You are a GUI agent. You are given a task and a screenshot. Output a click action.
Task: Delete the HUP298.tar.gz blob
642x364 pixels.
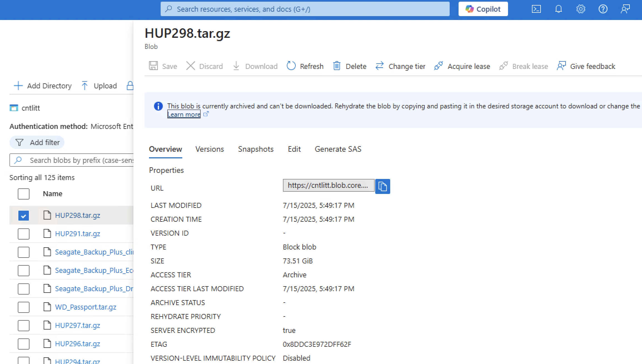pyautogui.click(x=349, y=66)
